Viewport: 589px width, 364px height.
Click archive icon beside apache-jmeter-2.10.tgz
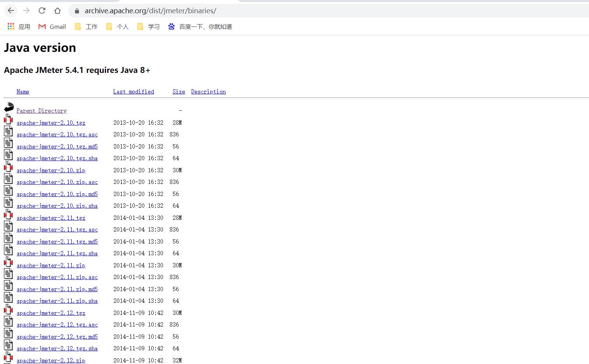pos(8,119)
